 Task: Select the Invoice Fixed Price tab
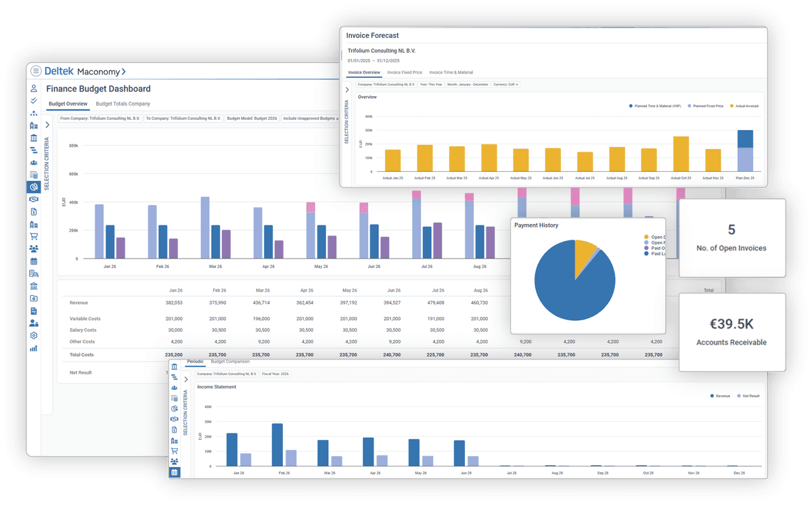pos(405,72)
